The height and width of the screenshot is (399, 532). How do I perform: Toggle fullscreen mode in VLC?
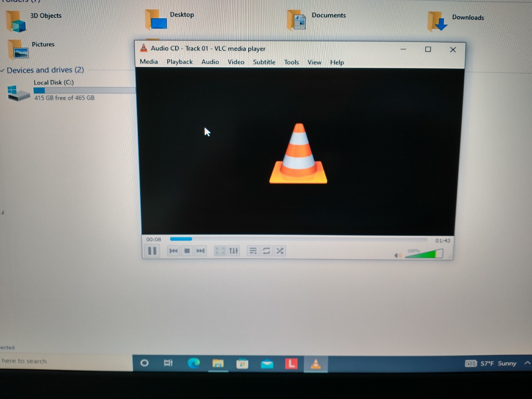220,251
